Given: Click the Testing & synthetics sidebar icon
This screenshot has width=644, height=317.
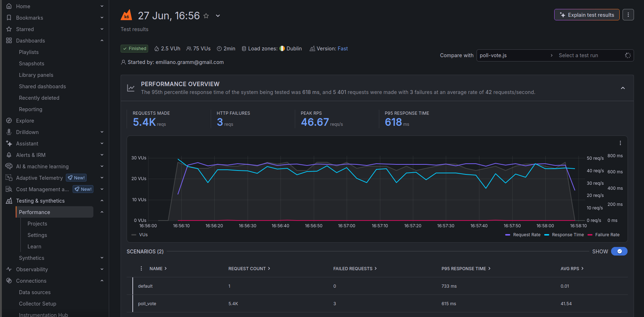Looking at the screenshot, I should [9, 201].
